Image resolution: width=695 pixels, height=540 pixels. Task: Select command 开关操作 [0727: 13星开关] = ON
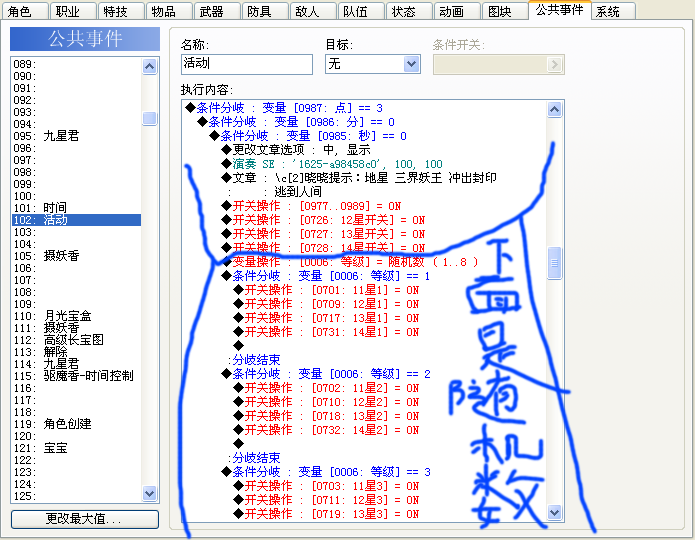(323, 234)
